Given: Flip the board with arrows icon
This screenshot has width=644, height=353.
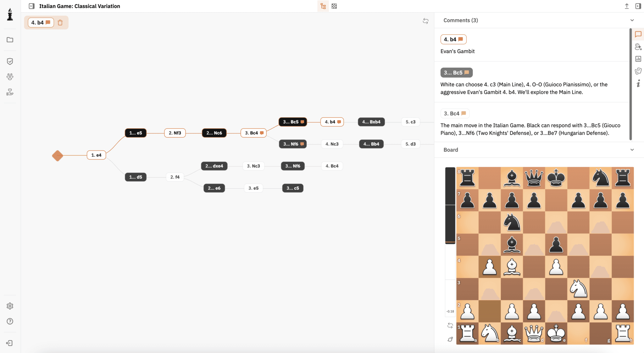Looking at the screenshot, I should 450,326.
